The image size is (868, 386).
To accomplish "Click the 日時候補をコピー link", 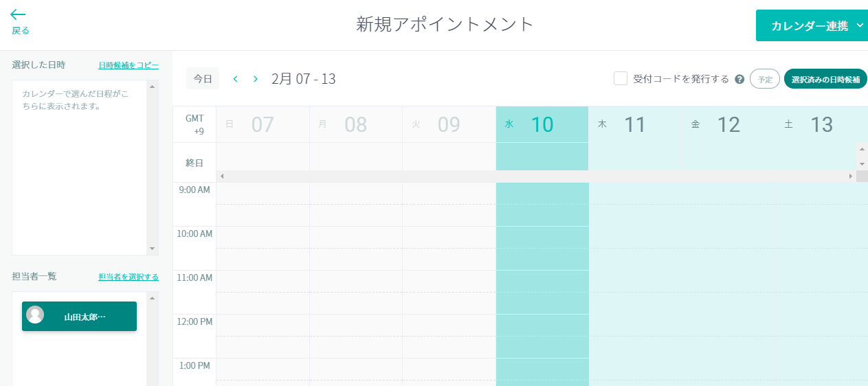I will coord(129,65).
